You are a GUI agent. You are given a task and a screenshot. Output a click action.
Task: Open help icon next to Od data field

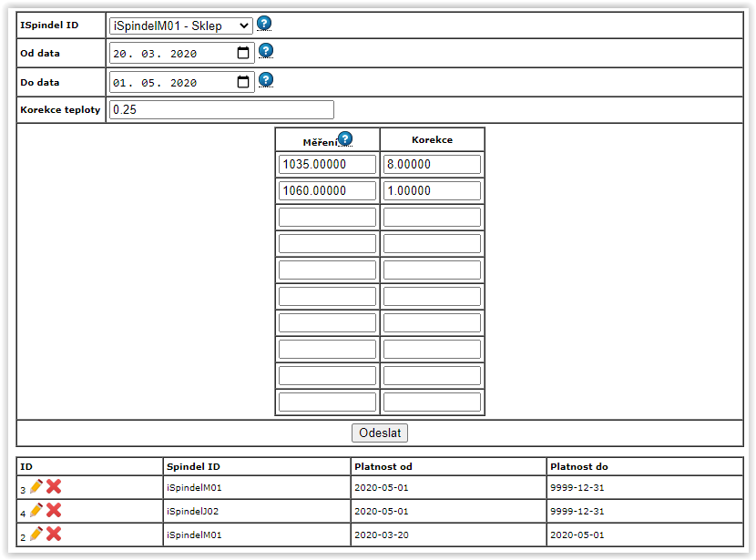tap(266, 51)
